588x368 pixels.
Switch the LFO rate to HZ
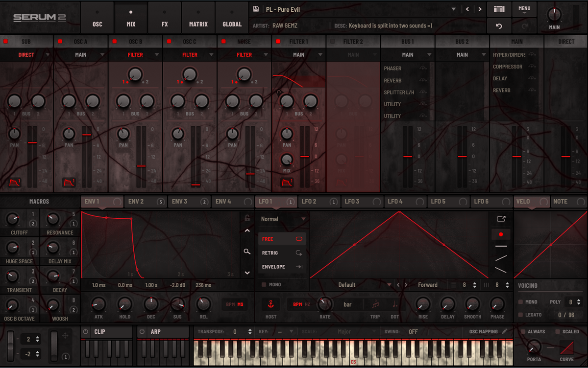tap(307, 304)
